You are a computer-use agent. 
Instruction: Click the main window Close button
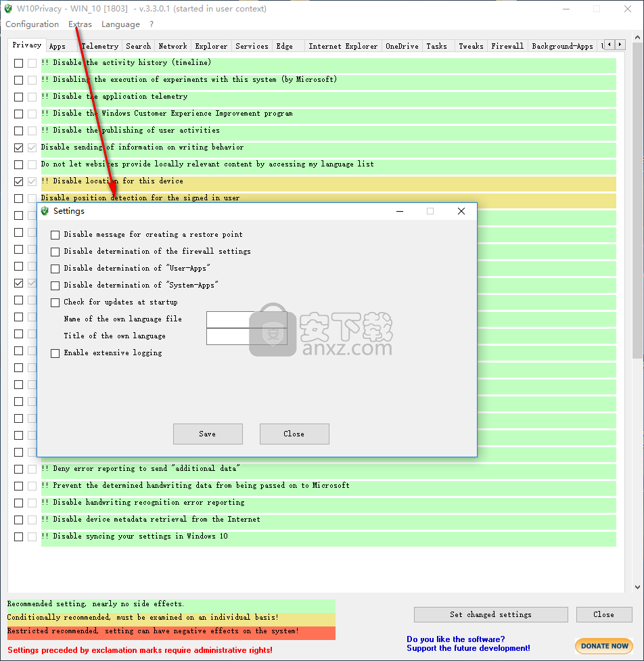[x=604, y=614]
